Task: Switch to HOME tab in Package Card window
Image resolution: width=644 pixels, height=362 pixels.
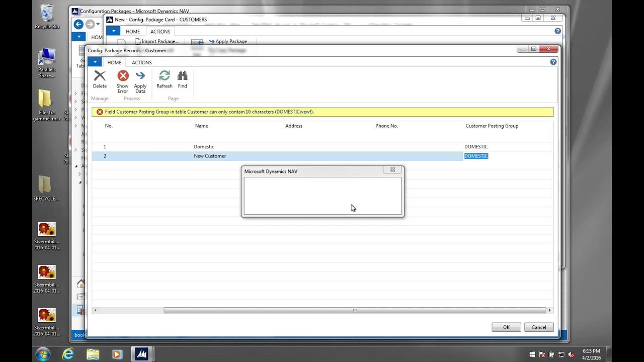Action: (x=133, y=31)
